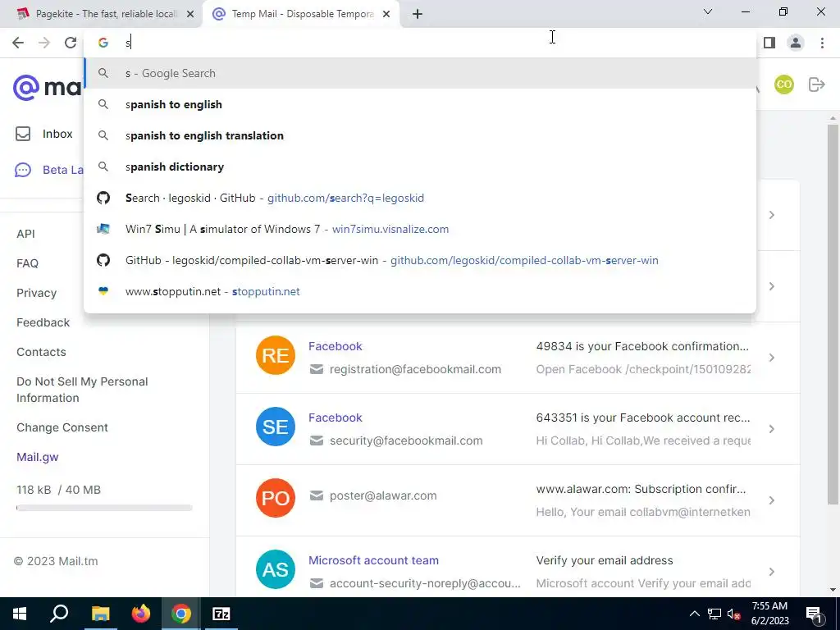The width and height of the screenshot is (840, 630).
Task: Click the blue SE sender avatar
Action: pyautogui.click(x=276, y=427)
